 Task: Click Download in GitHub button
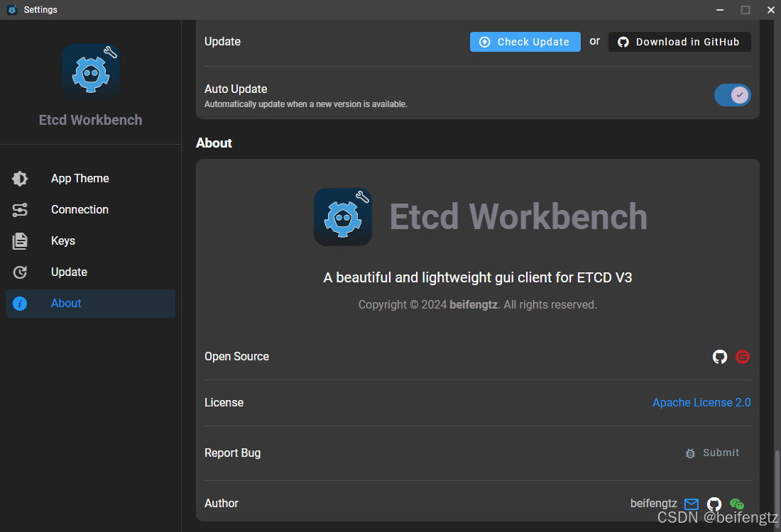679,42
